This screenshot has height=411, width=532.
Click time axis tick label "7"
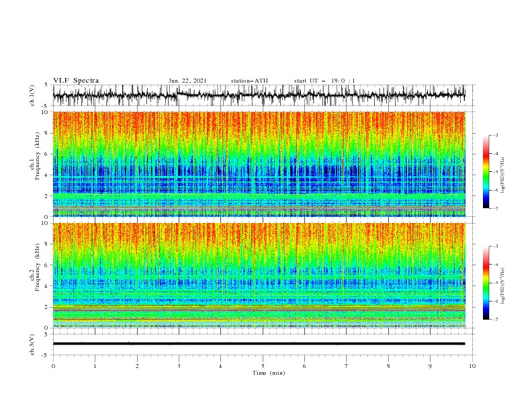pyautogui.click(x=347, y=366)
